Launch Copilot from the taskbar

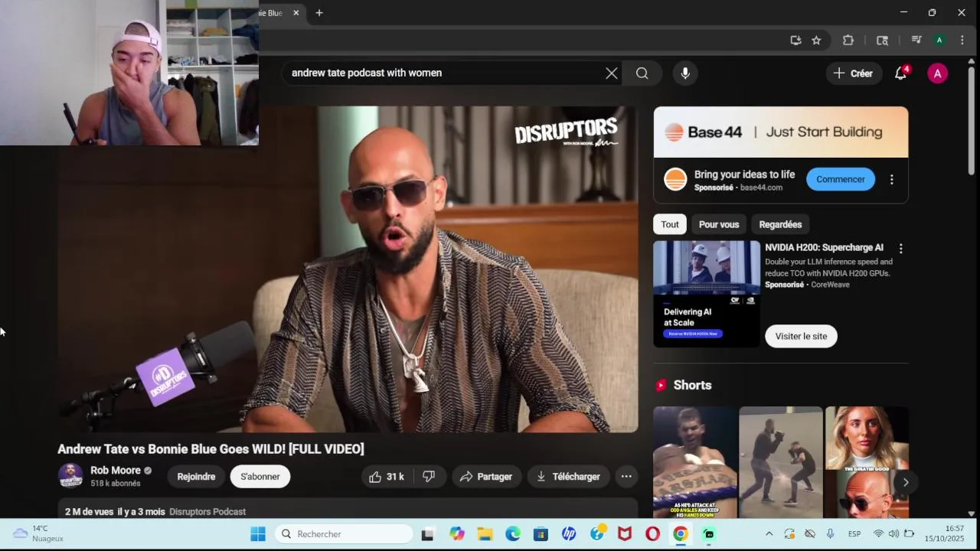click(x=457, y=534)
